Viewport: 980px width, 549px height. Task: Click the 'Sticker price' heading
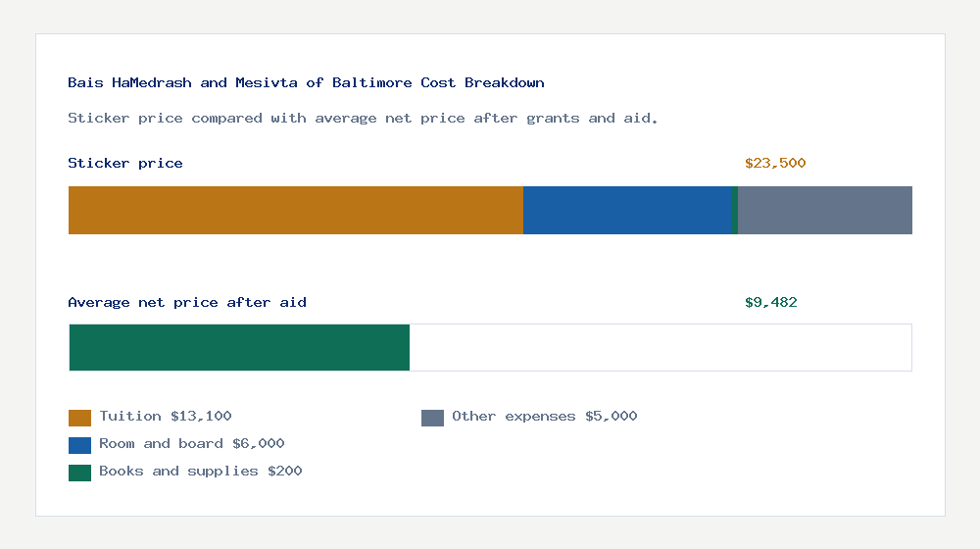pos(125,163)
